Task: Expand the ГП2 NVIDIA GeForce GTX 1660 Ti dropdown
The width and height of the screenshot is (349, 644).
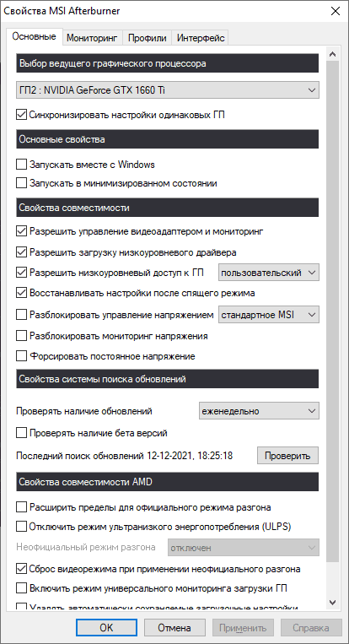Action: (167, 90)
